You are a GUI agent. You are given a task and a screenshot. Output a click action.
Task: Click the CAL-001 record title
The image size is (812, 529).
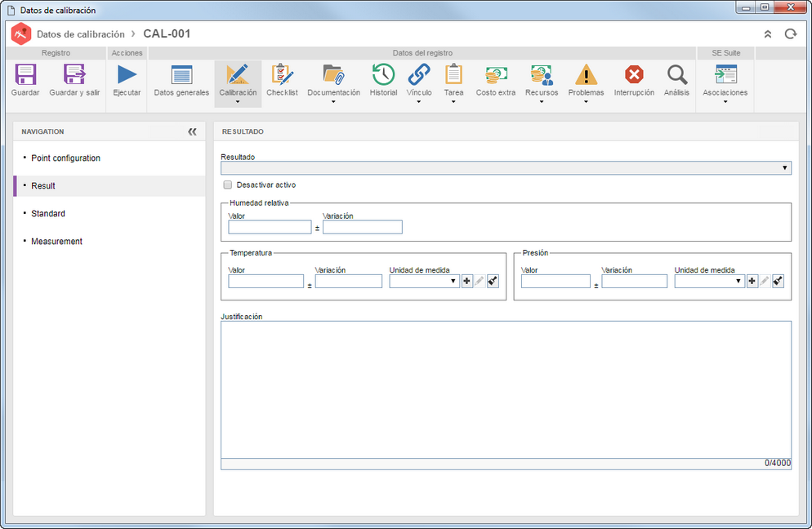point(167,33)
